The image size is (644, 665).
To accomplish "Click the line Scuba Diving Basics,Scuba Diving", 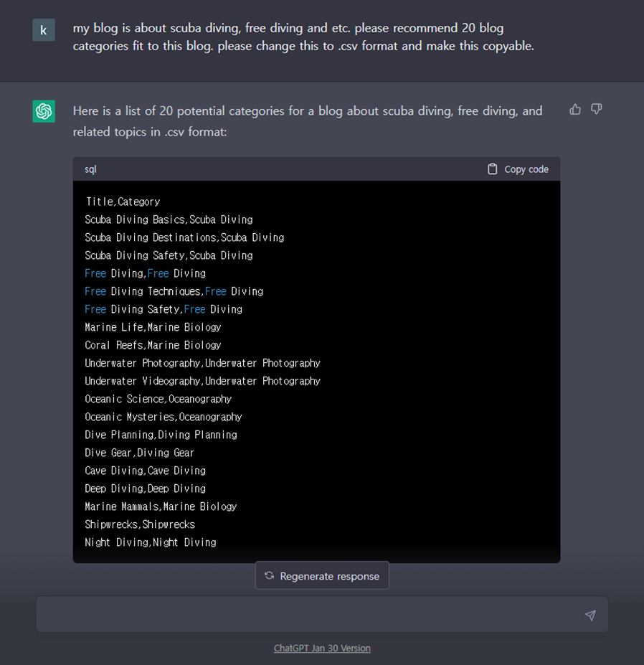I will (x=169, y=220).
